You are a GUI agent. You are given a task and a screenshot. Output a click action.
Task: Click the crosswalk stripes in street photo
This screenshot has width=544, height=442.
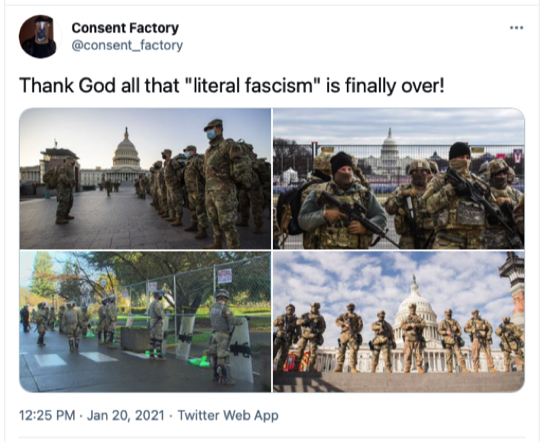pos(68,359)
